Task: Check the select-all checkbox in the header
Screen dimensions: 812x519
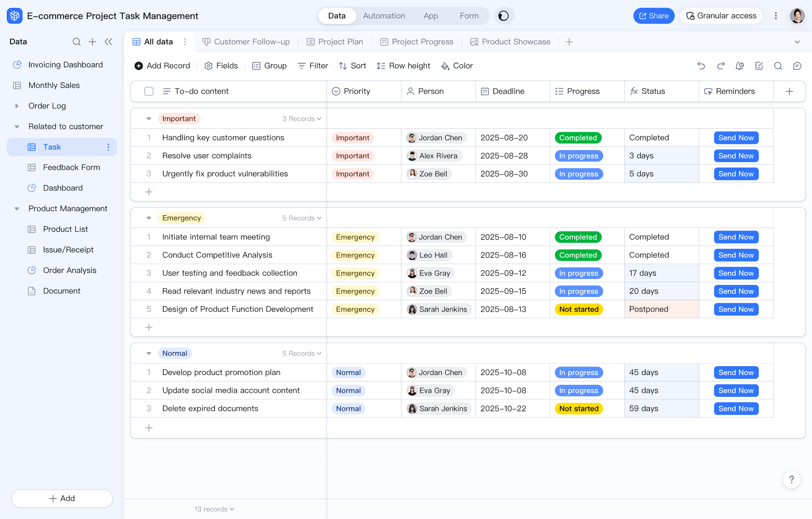Action: [149, 91]
